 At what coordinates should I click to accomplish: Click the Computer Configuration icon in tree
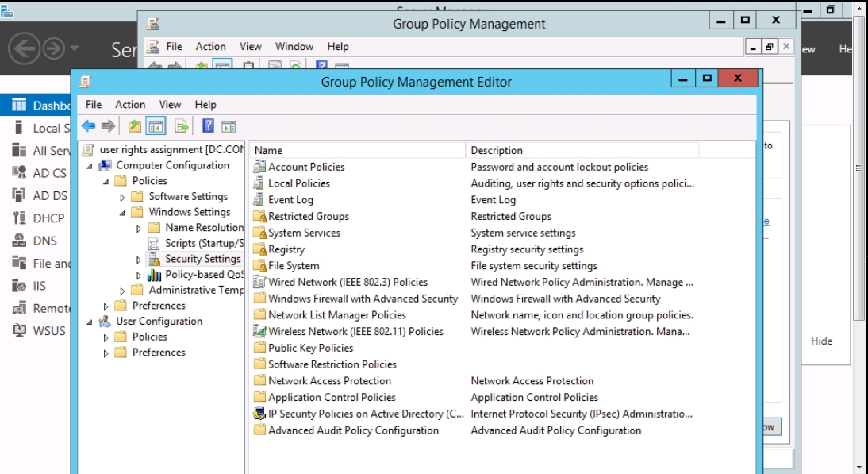tap(105, 166)
